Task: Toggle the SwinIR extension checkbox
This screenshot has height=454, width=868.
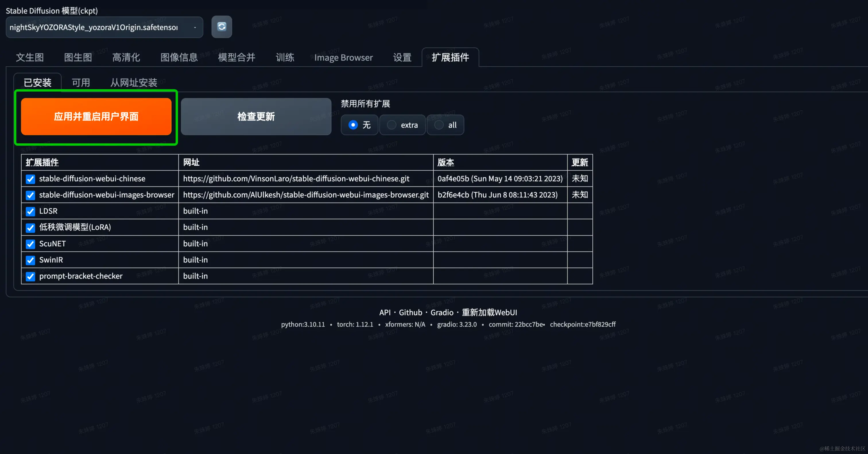Action: (30, 260)
